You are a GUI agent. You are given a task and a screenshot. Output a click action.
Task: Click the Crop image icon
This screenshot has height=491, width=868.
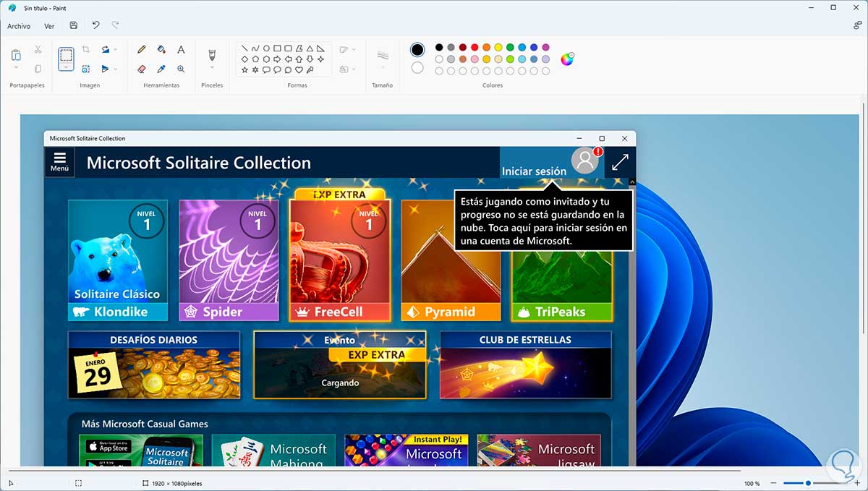[85, 49]
